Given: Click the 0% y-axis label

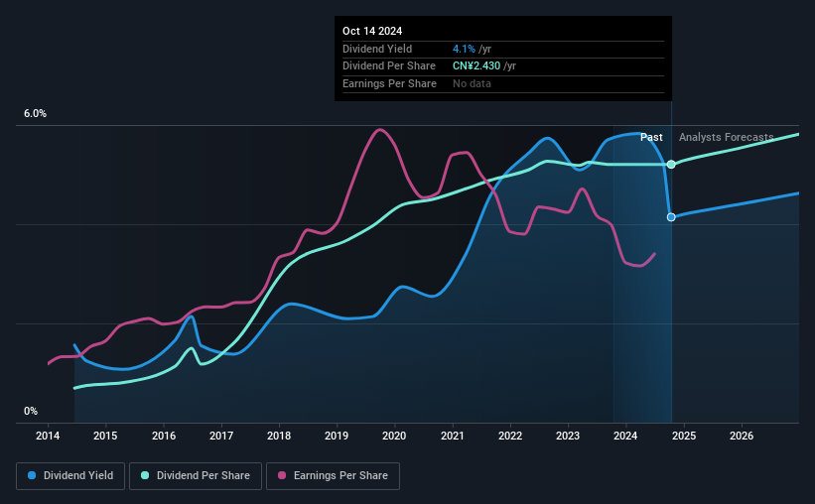Looking at the screenshot, I should tap(31, 411).
